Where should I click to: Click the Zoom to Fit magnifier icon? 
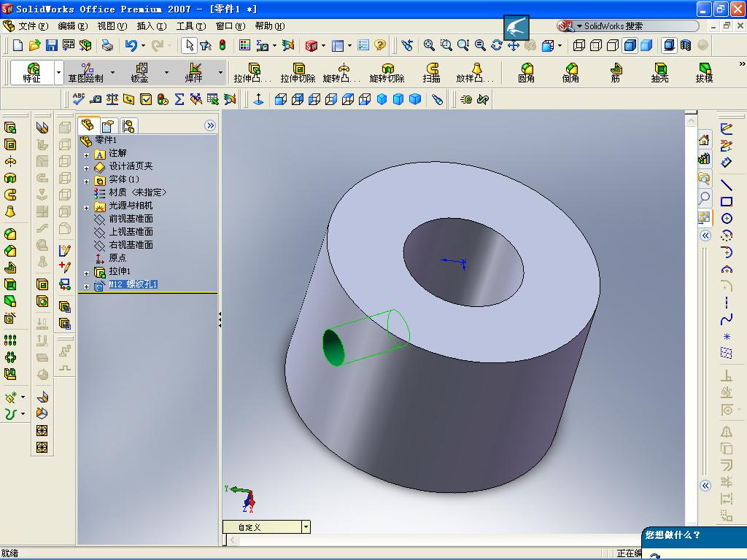(429, 45)
